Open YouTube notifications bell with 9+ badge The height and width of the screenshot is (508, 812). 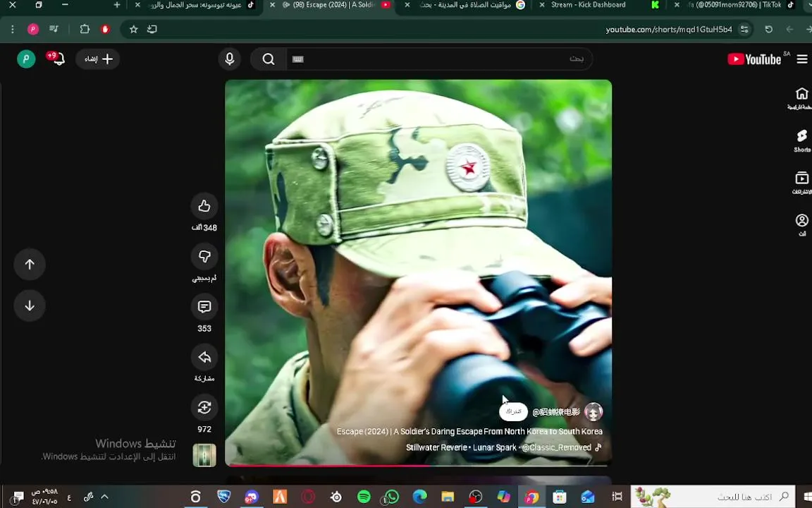tap(58, 59)
